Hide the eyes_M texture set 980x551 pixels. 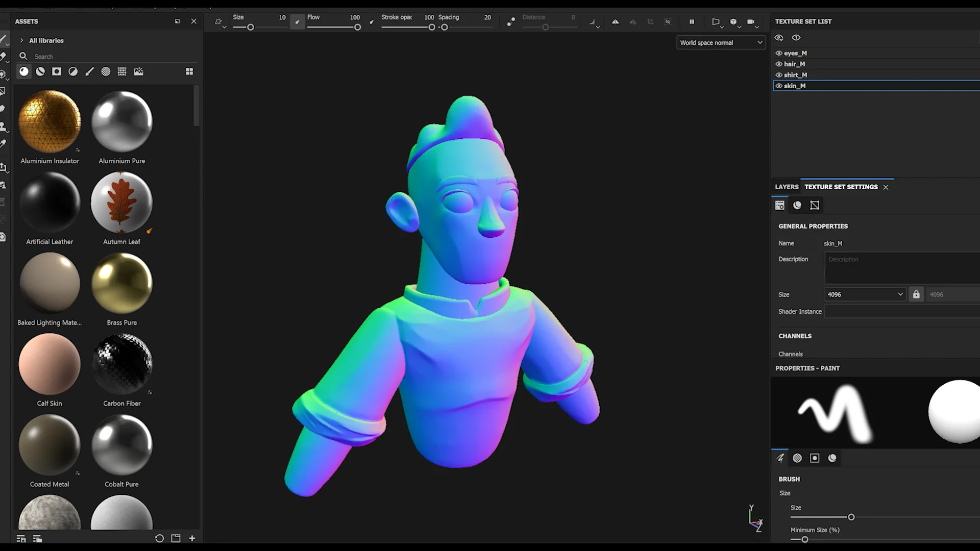pyautogui.click(x=779, y=53)
